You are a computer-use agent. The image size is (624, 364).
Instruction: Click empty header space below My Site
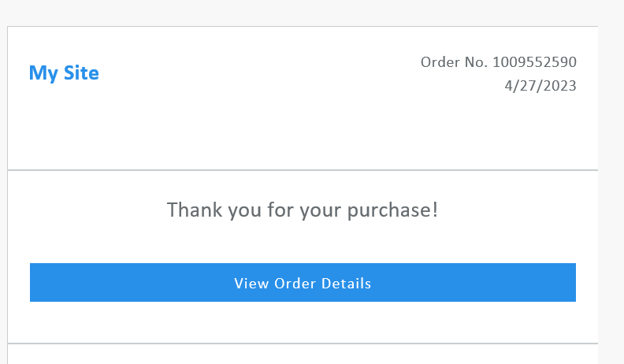(64, 126)
